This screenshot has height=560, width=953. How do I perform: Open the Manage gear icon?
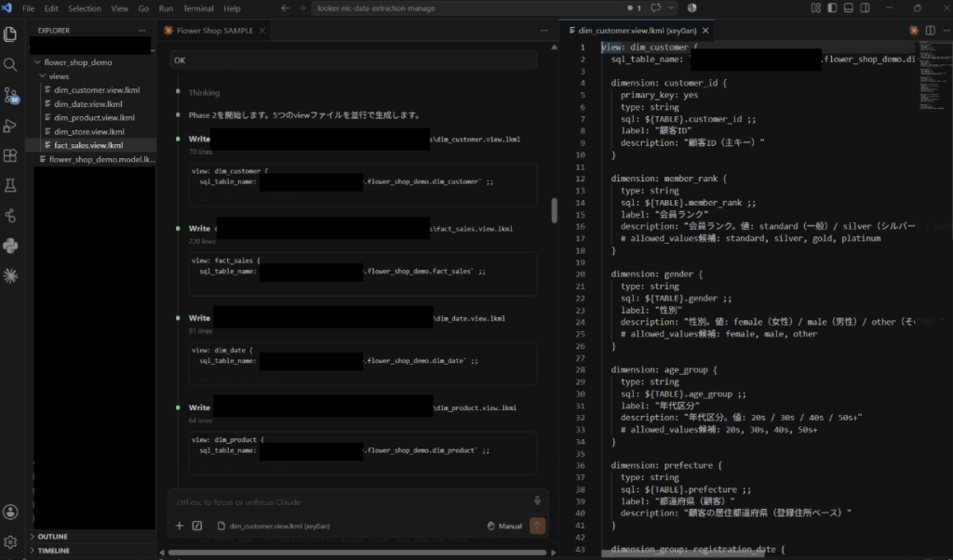pos(10,541)
